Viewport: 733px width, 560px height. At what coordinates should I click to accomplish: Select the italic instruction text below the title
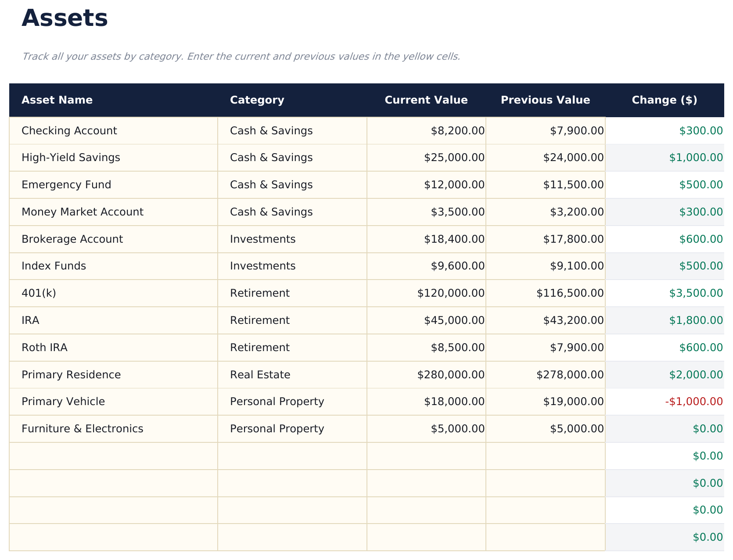click(x=241, y=56)
